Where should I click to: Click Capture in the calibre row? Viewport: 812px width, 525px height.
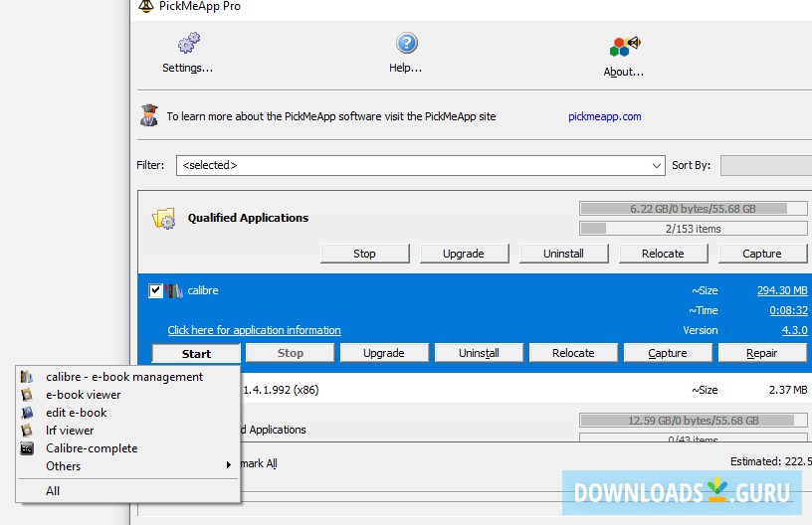click(668, 353)
